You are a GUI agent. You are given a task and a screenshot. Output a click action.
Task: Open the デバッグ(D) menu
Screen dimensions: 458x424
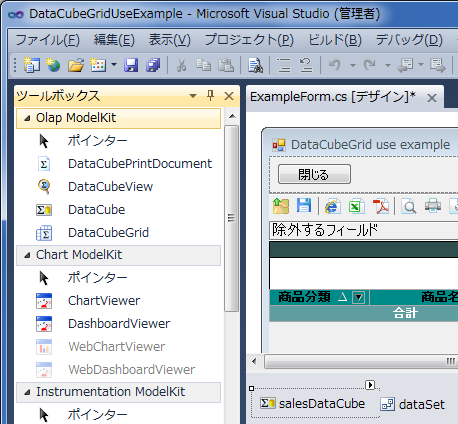(409, 40)
